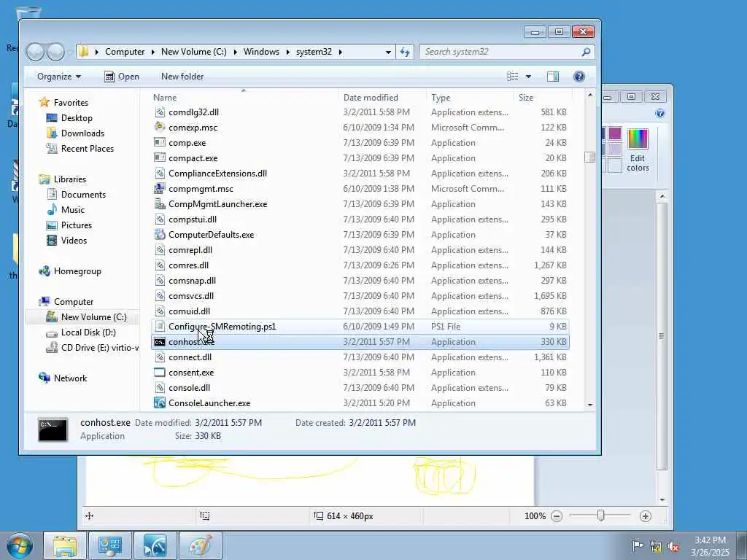This screenshot has height=560, width=747.
Task: Click zoom out minus in Paint
Action: (x=557, y=516)
